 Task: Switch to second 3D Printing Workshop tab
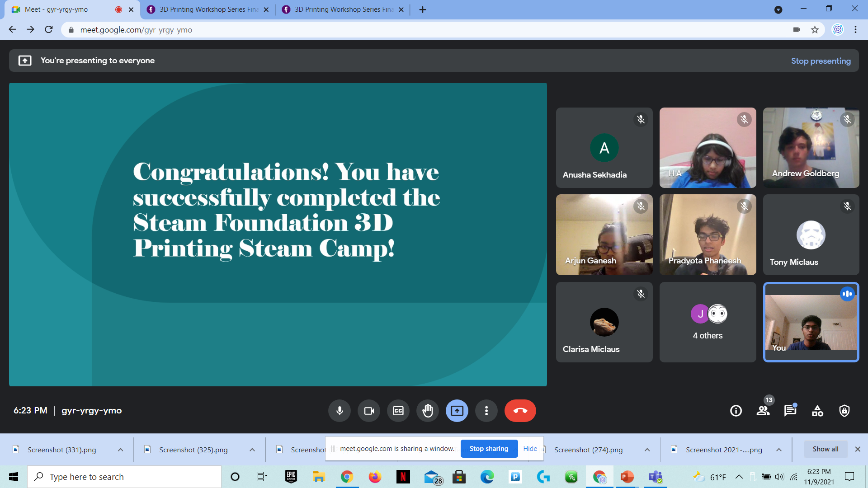click(x=343, y=9)
